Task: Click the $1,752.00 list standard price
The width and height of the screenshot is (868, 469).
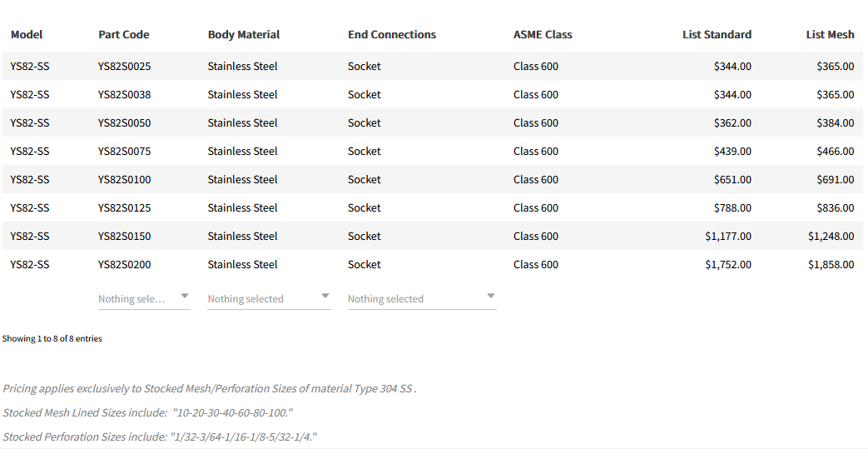Action: 728,265
